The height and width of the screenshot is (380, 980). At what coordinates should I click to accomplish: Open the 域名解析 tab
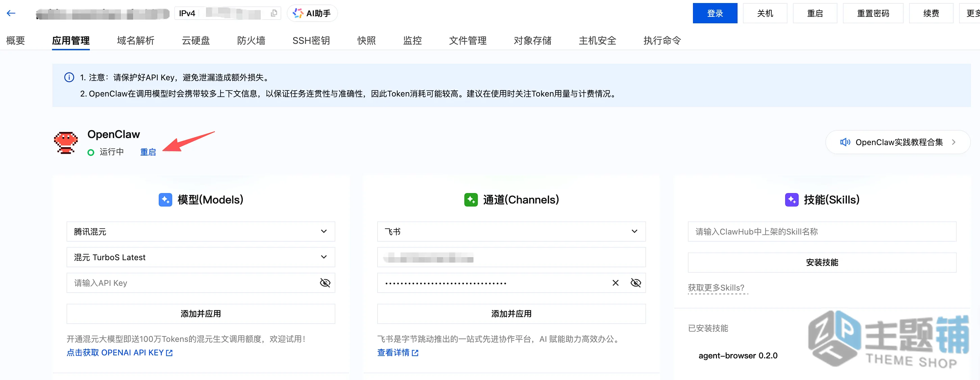pos(135,40)
